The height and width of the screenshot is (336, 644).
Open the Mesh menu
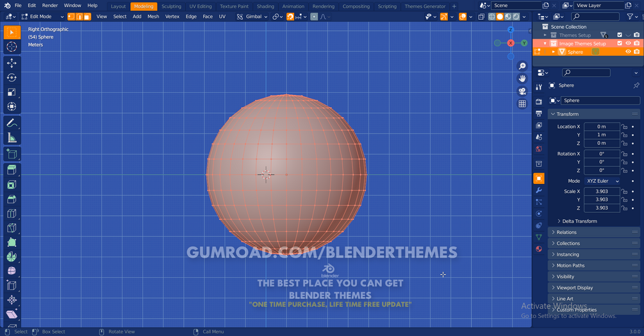pos(153,17)
